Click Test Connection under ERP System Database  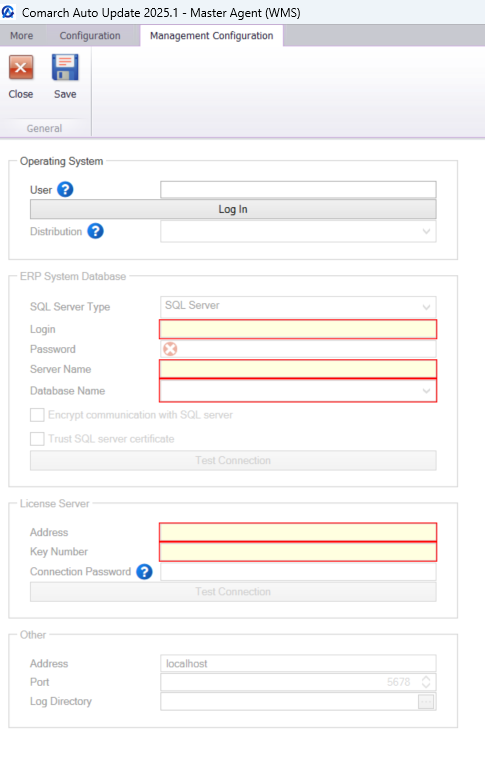233,461
